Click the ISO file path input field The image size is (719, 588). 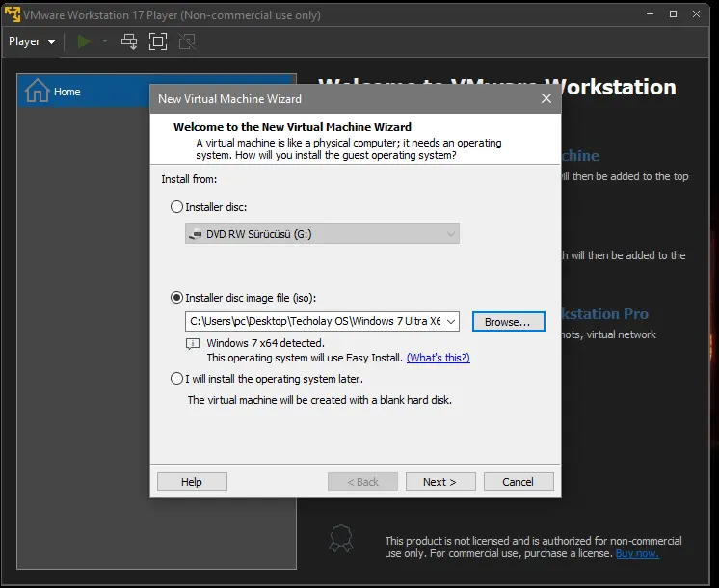click(x=315, y=322)
